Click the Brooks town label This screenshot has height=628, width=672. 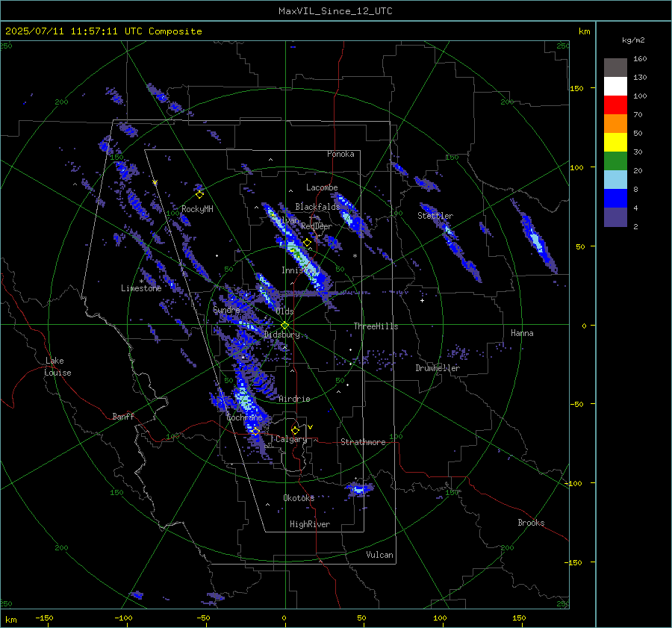[531, 523]
